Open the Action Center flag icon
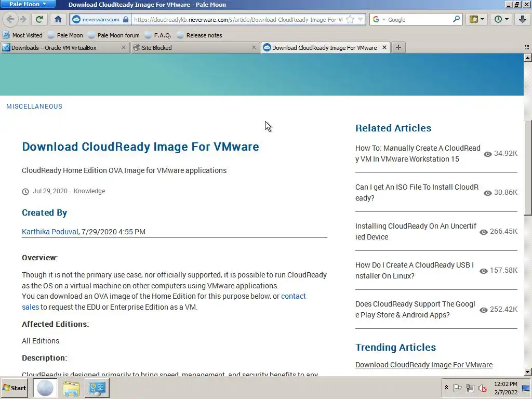Screen dimensions: 532x399 pos(457,388)
